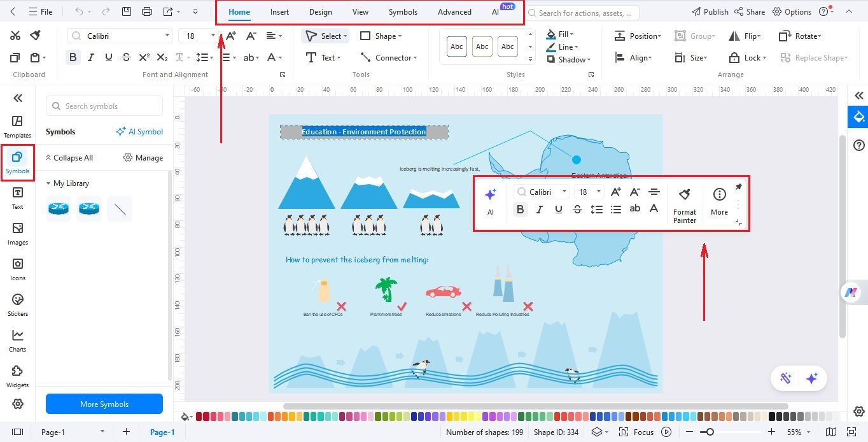
Task: Click the help question mark on right sidebar
Action: [x=858, y=145]
